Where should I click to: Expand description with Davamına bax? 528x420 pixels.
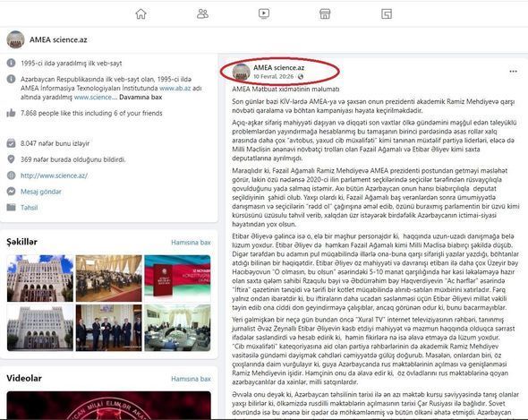point(141,97)
